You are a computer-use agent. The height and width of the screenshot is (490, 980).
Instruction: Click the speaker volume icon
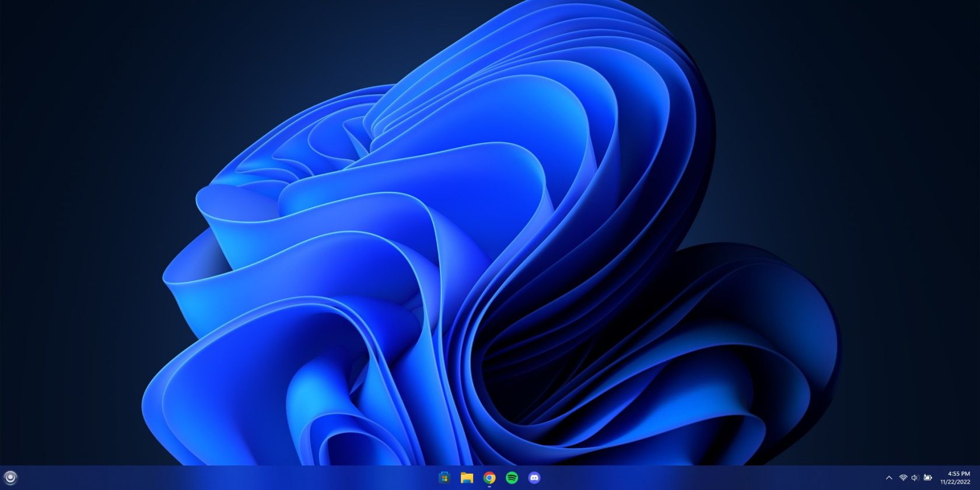pyautogui.click(x=915, y=478)
